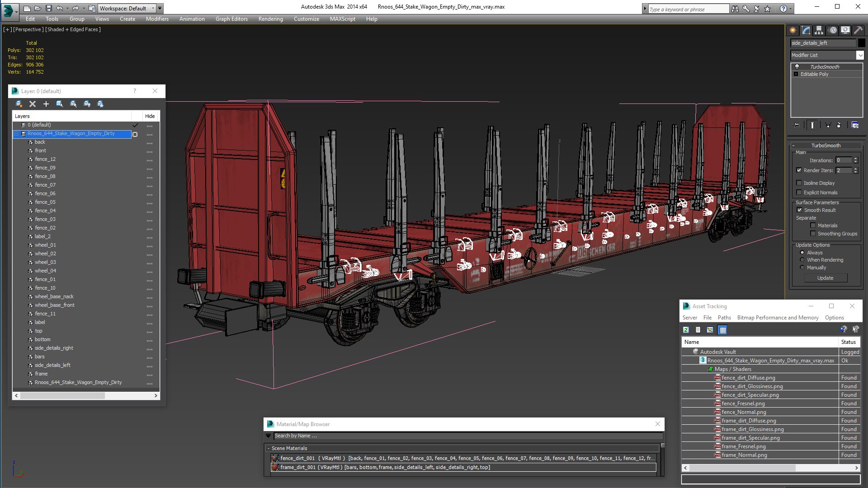Viewport: 868px width, 488px height.
Task: Click the Open File toolbar icon
Action: click(x=38, y=8)
